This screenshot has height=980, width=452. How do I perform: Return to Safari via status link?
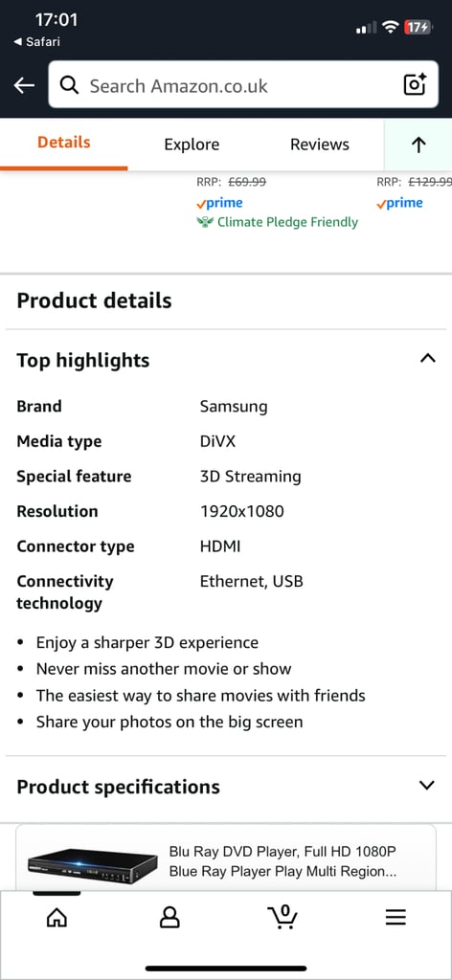(36, 42)
